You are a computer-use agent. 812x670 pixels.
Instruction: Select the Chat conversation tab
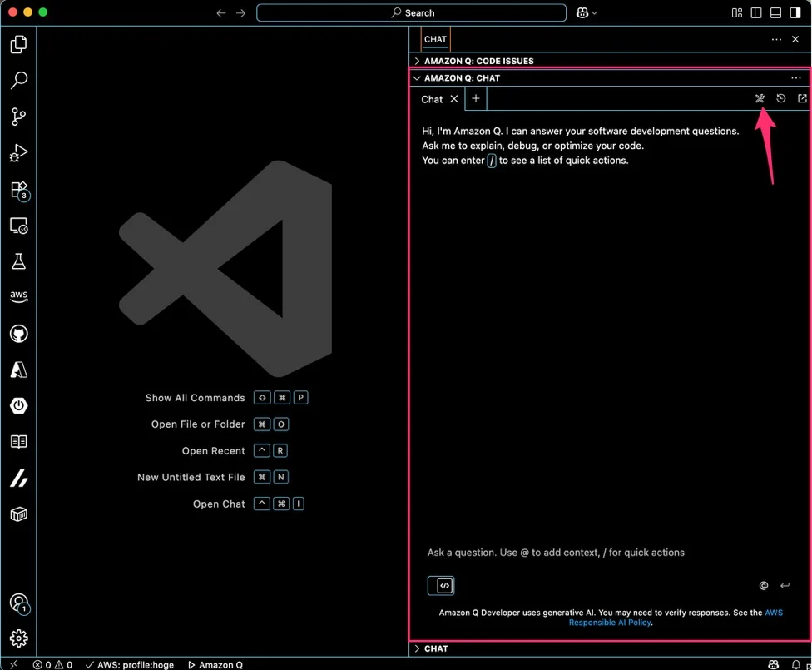(432, 99)
